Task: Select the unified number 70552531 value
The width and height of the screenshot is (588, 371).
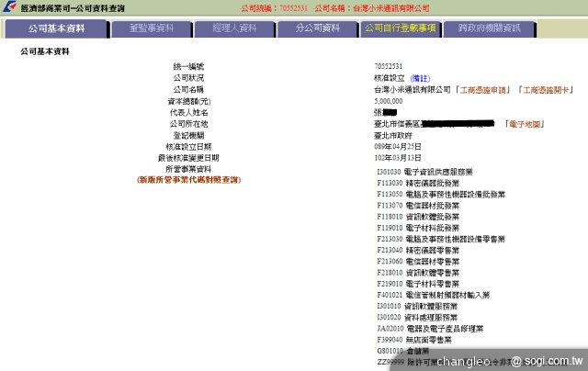Action: pyautogui.click(x=388, y=66)
